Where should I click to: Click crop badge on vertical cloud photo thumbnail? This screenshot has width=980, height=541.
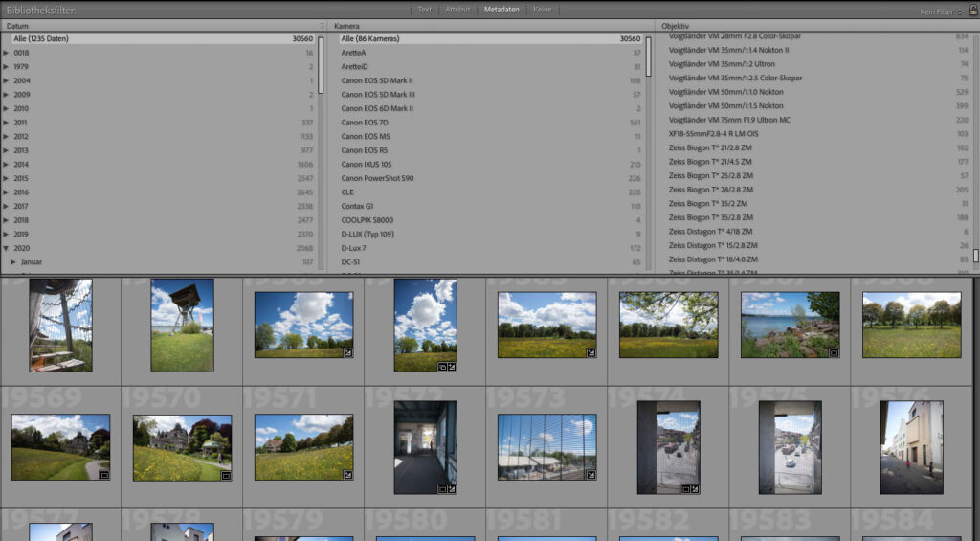point(442,367)
